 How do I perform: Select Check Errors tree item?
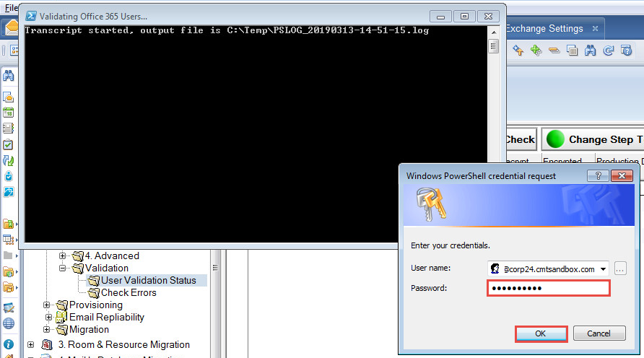(129, 293)
